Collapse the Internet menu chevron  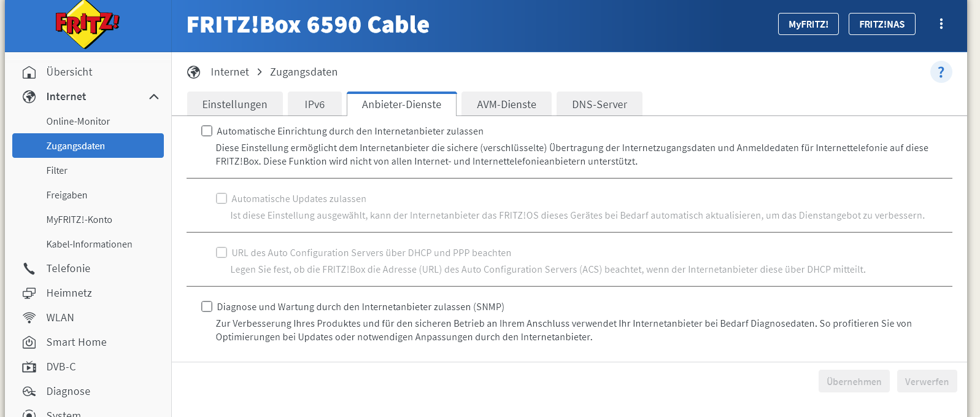(x=154, y=97)
